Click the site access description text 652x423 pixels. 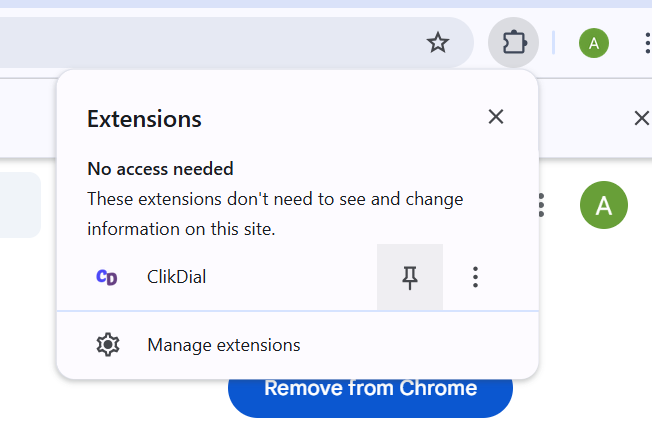[275, 214]
